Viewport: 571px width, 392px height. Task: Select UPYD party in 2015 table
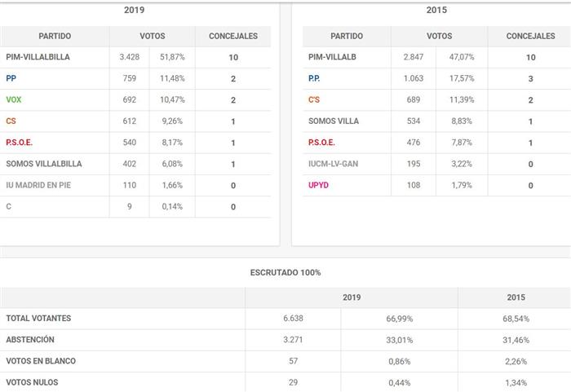coord(319,185)
